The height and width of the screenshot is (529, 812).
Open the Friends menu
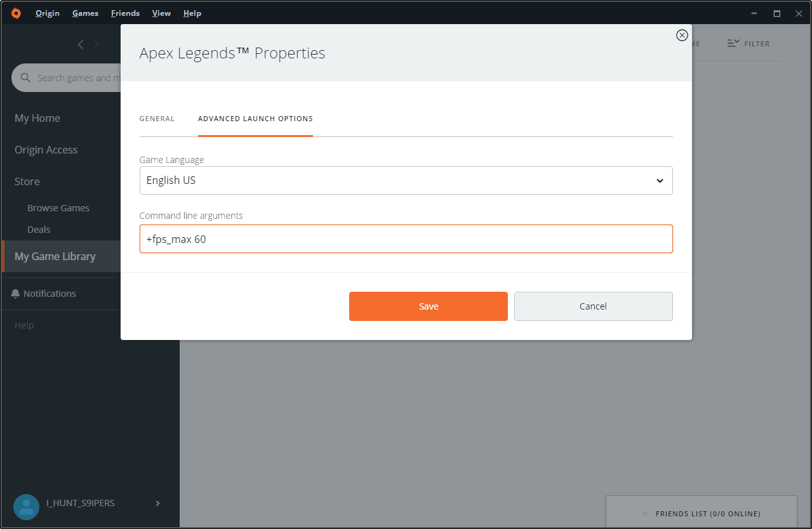[125, 13]
